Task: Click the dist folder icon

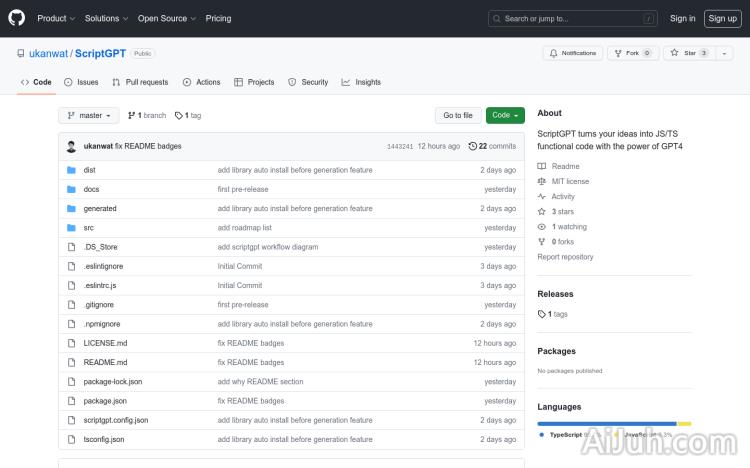Action: click(71, 170)
